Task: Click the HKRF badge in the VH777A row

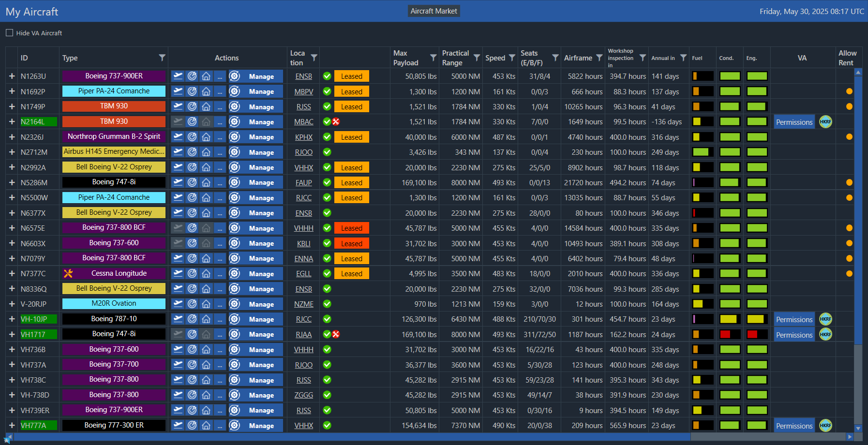Action: pos(825,426)
